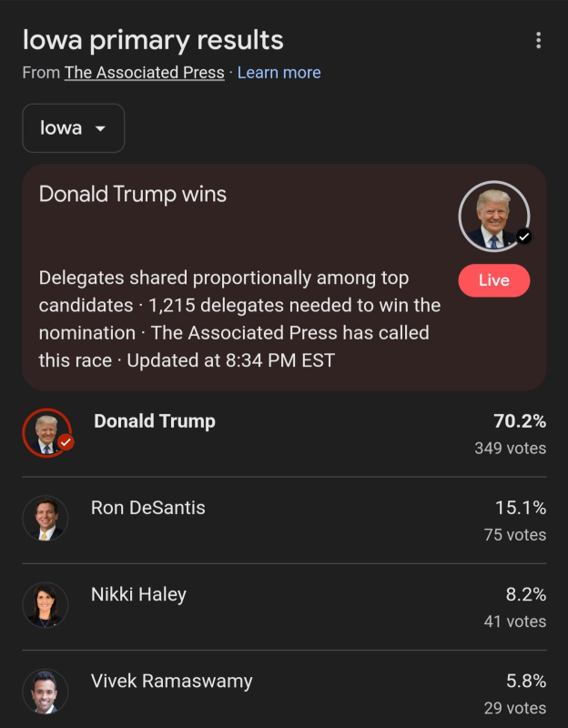Select the Ron DeSantis candidate name
Image resolution: width=568 pixels, height=728 pixels.
(148, 508)
